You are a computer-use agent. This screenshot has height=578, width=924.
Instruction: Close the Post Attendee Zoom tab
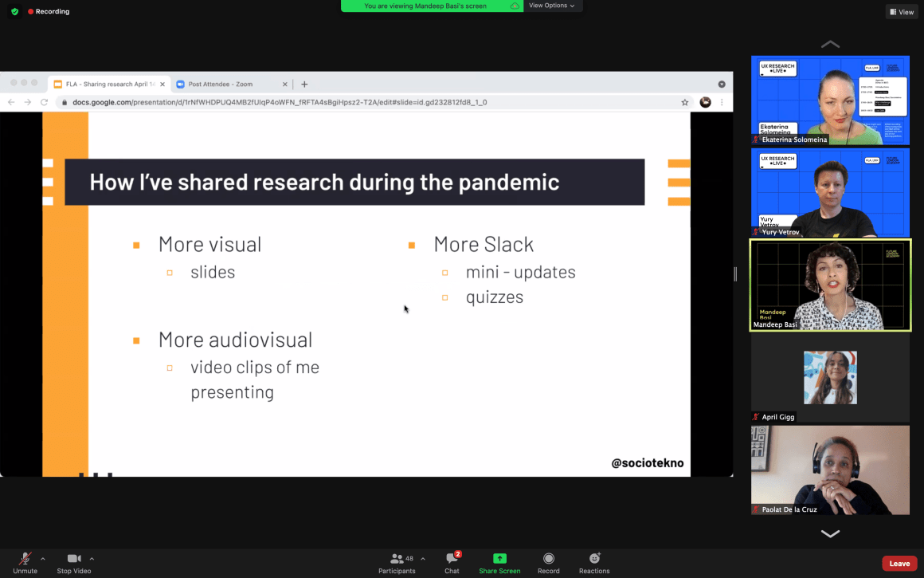pyautogui.click(x=284, y=85)
